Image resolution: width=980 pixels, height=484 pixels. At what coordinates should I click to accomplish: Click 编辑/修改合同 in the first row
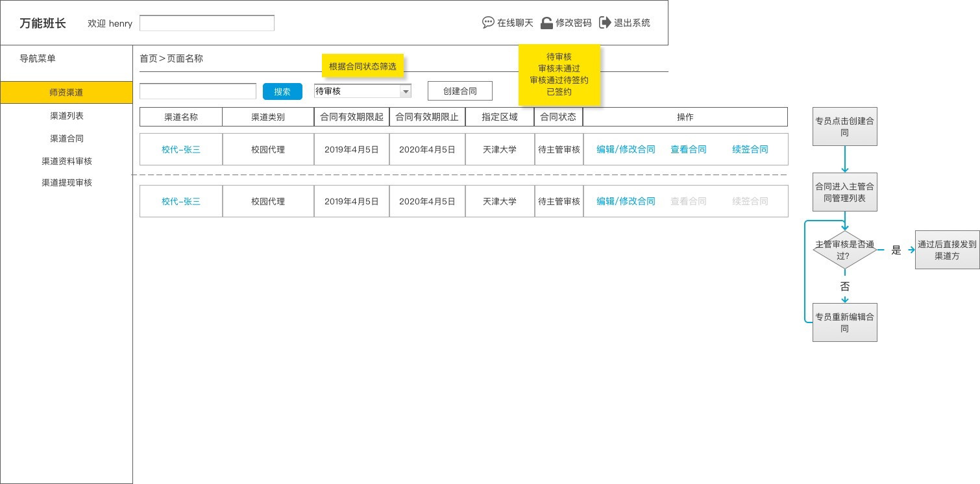pos(626,149)
